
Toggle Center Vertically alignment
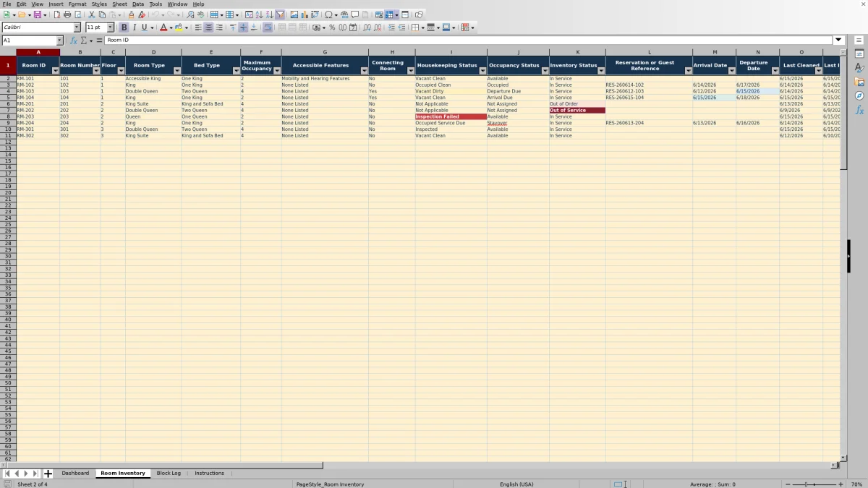pyautogui.click(x=243, y=27)
